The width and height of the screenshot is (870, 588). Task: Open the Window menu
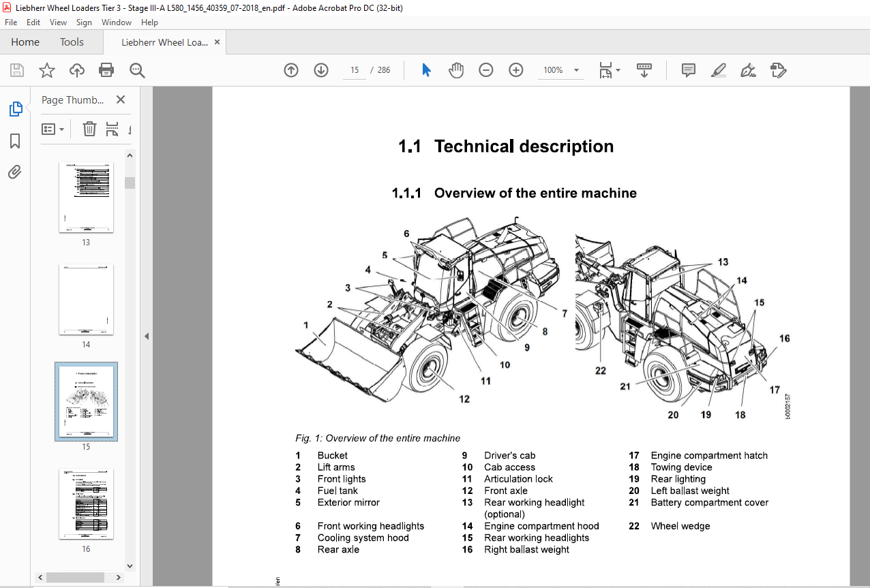117,22
